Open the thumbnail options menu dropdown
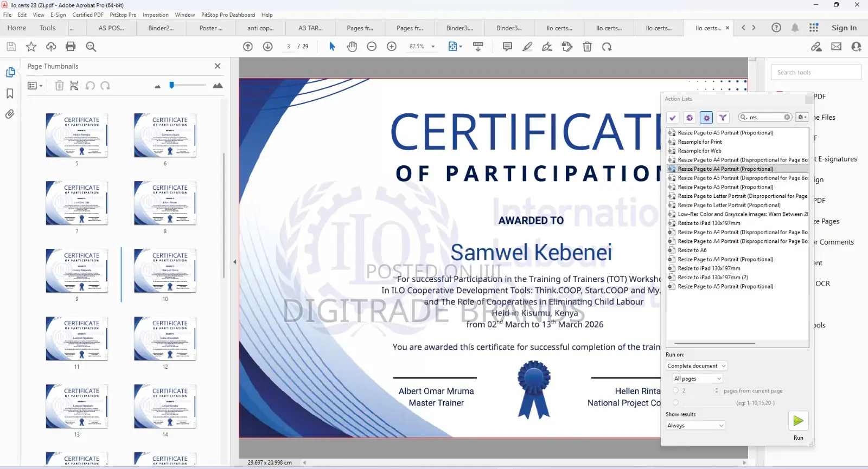This screenshot has height=469, width=868. [x=35, y=86]
